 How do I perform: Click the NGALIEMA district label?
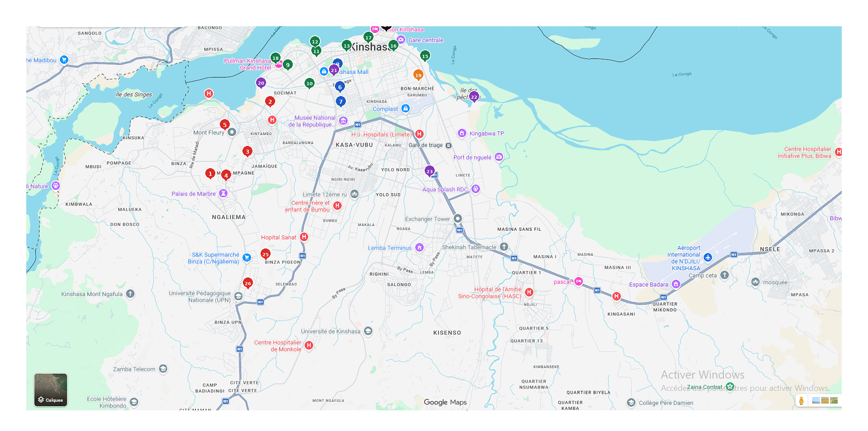tap(229, 217)
